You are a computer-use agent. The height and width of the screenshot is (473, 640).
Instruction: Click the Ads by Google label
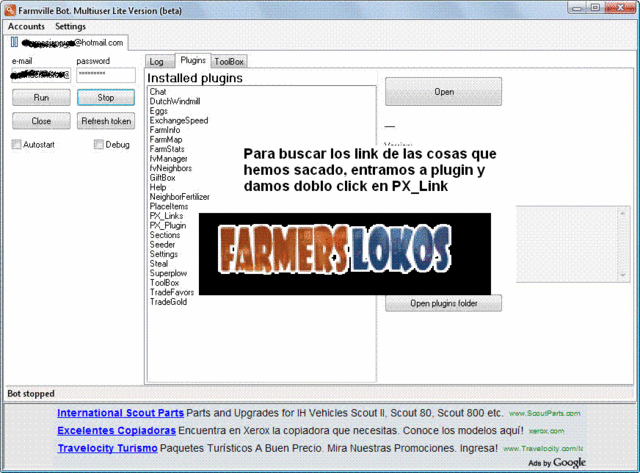(x=557, y=463)
